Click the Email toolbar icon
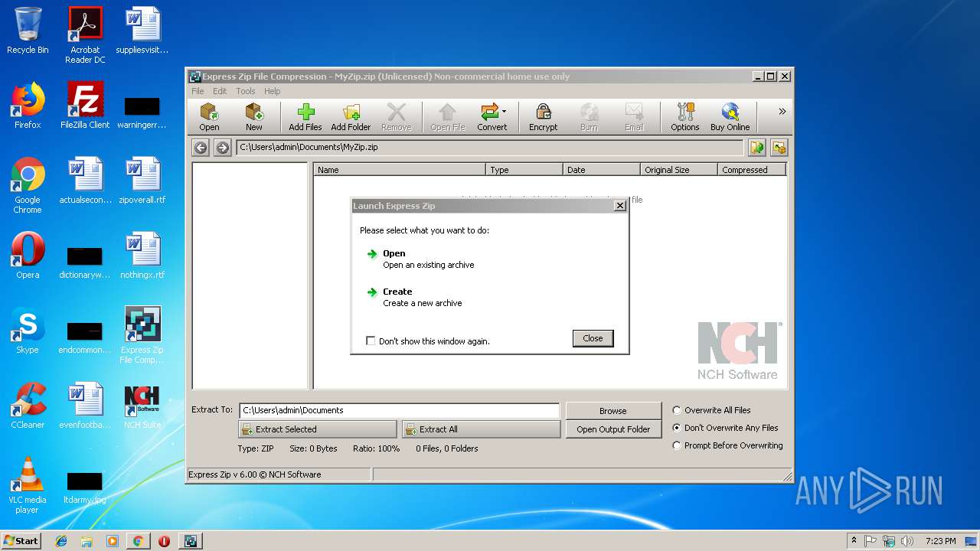Image resolution: width=980 pixels, height=551 pixels. pos(634,117)
